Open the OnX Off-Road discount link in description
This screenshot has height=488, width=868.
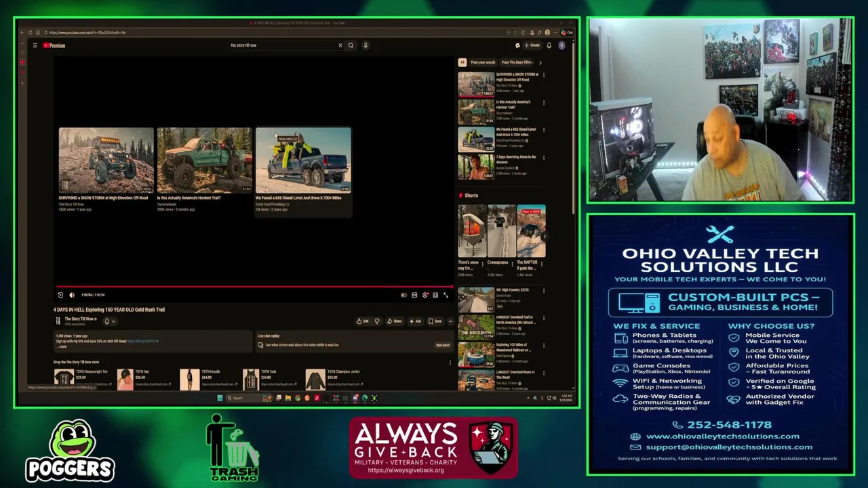143,341
